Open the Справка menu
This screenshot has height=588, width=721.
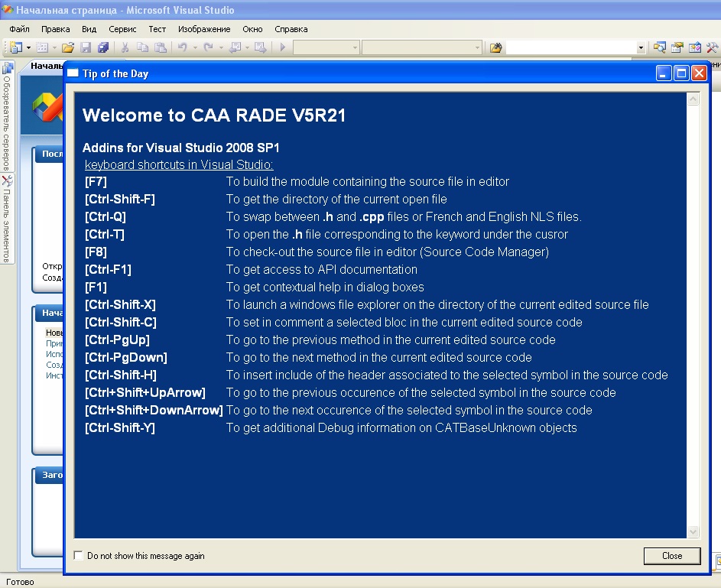[291, 29]
